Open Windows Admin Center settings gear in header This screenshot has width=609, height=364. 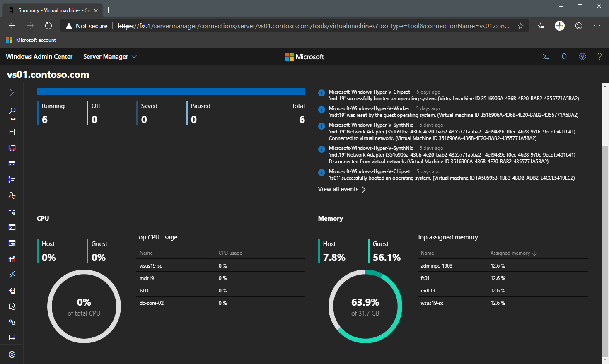point(582,57)
